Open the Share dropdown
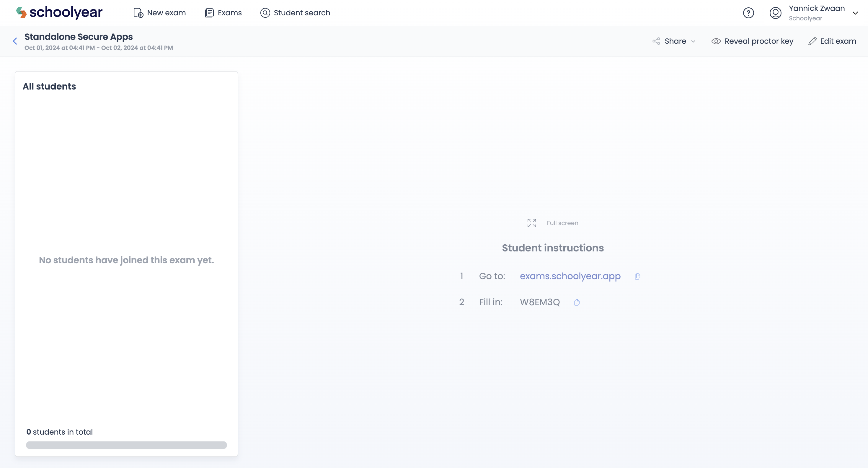868x468 pixels. [674, 41]
